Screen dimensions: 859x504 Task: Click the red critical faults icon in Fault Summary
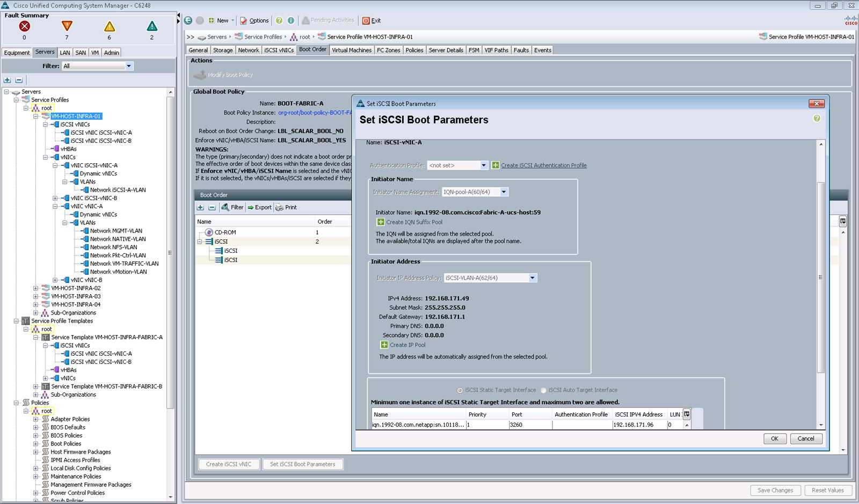(24, 25)
